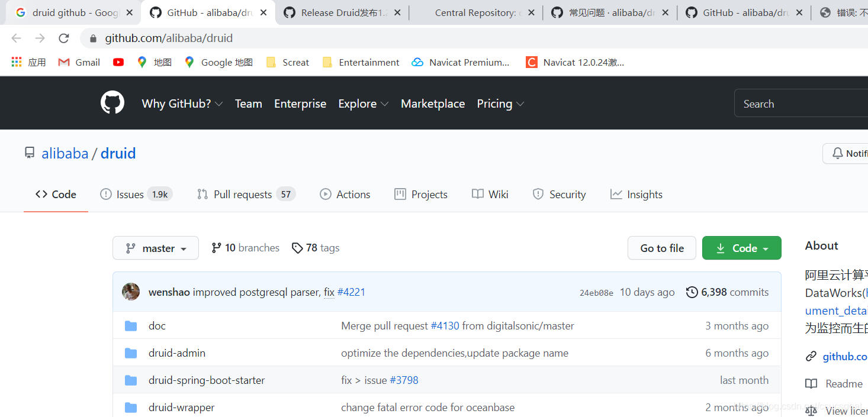The height and width of the screenshot is (417, 868).
Task: Switch to the Wiki tab
Action: 490,195
